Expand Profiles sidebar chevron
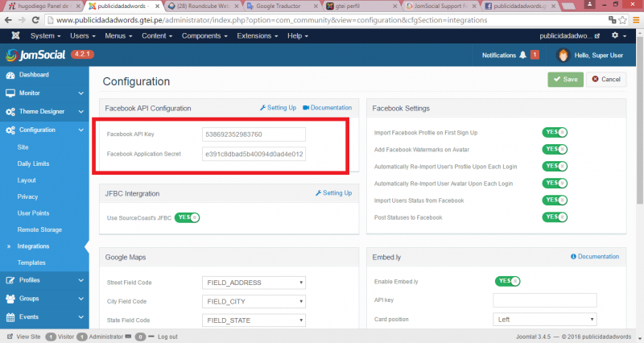This screenshot has height=343, width=644. point(81,280)
